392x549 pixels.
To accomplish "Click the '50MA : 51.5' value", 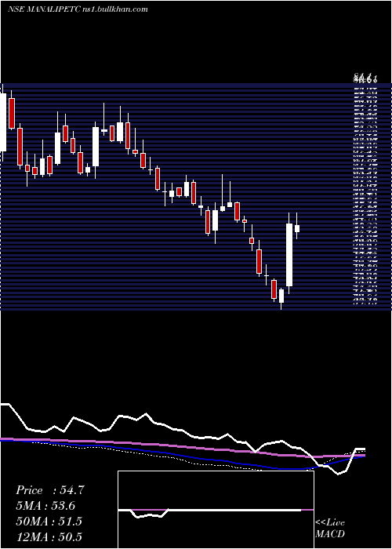I will pyautogui.click(x=49, y=522).
